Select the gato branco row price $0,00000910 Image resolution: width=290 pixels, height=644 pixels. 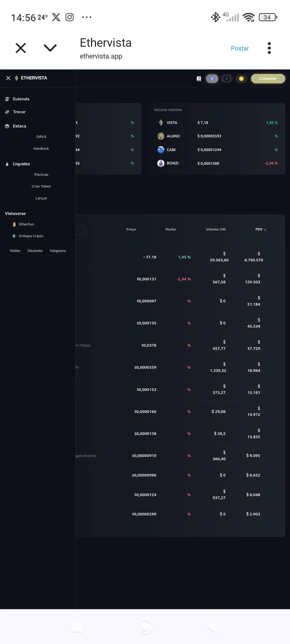point(144,456)
